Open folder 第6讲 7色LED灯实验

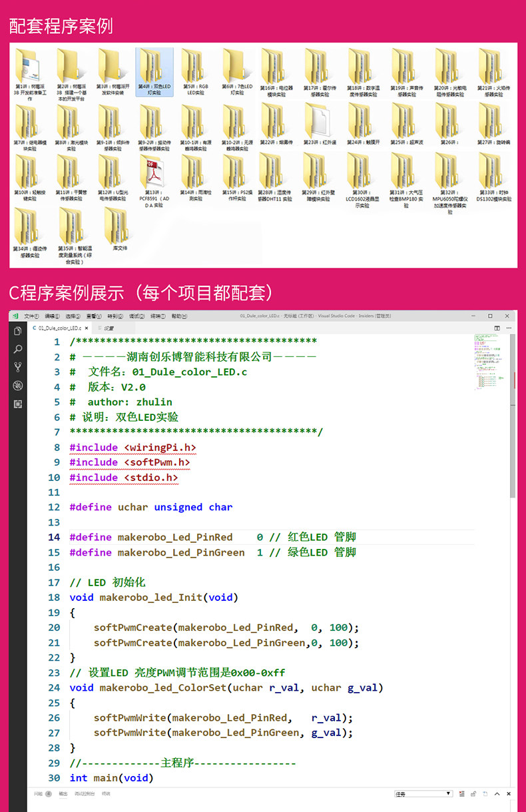coord(236,72)
